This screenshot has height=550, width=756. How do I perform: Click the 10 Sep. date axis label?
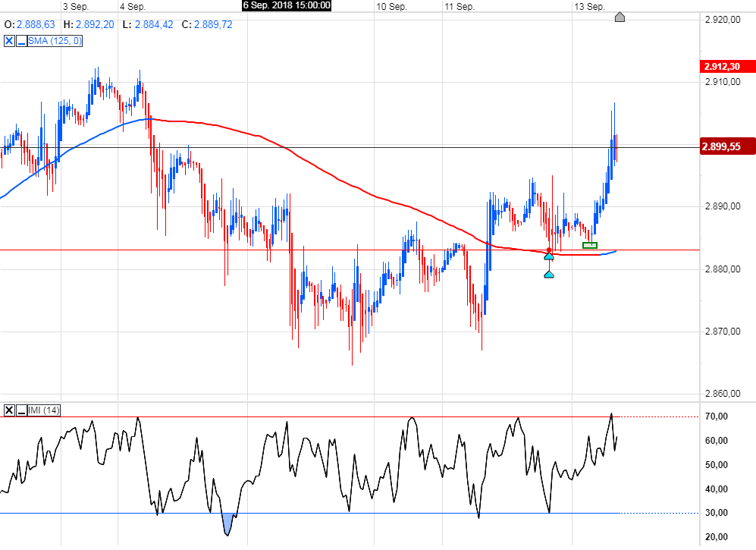(x=391, y=7)
